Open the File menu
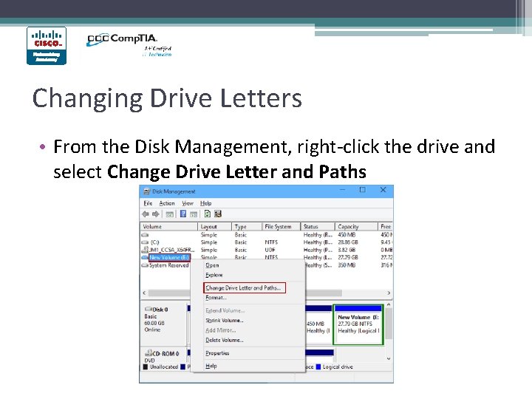The image size is (532, 399). pos(148,203)
